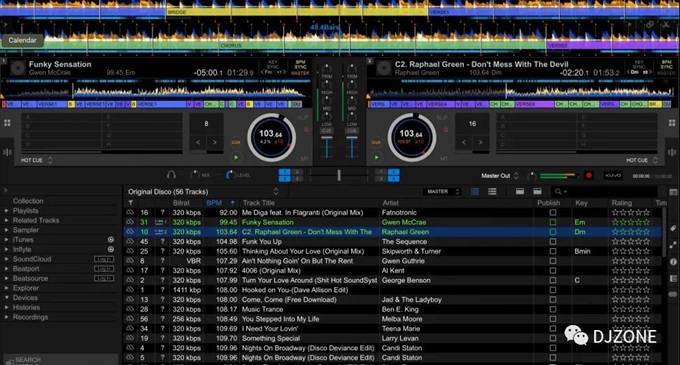Adjust mixer channel 1 volume fader
The image size is (680, 365).
(x=327, y=137)
